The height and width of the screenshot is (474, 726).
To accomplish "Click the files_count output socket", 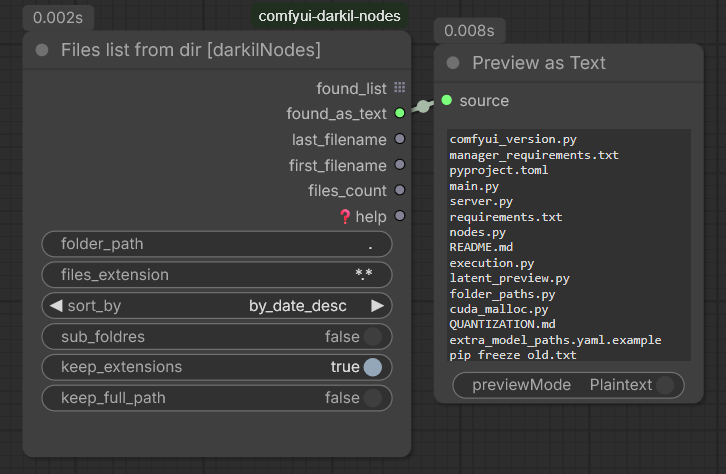I will [400, 190].
